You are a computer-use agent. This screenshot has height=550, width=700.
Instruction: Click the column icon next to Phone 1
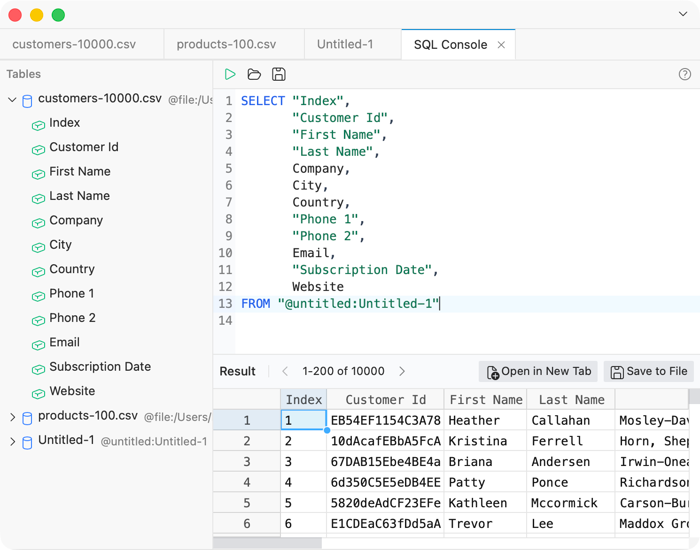pos(38,296)
